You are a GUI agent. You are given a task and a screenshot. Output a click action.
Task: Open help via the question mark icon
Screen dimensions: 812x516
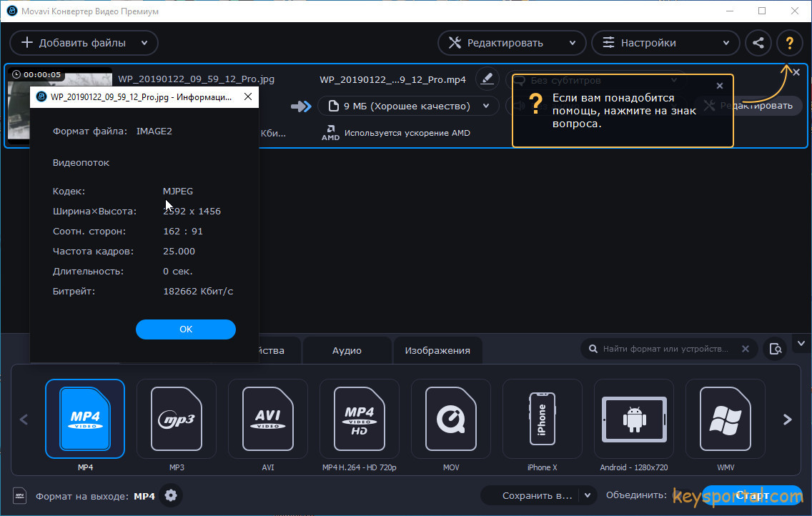tap(789, 43)
